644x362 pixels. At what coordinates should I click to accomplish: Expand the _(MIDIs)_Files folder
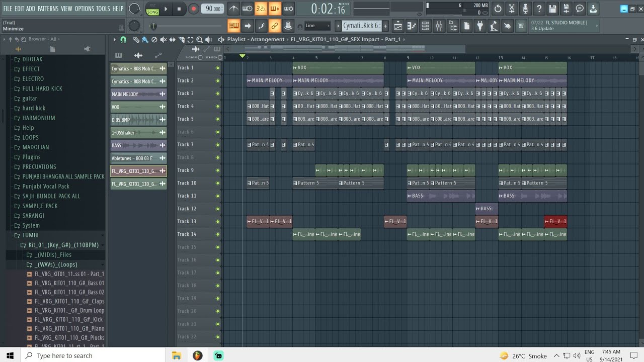pos(53,255)
